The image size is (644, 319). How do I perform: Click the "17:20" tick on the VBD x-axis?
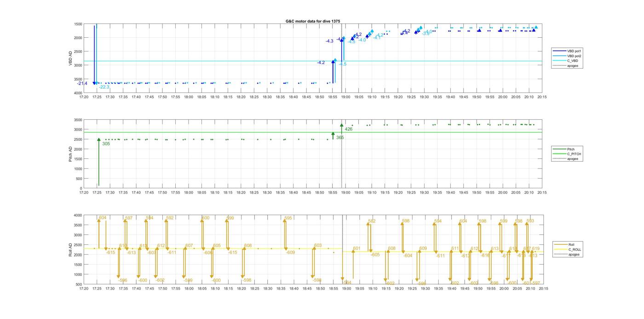(84, 97)
